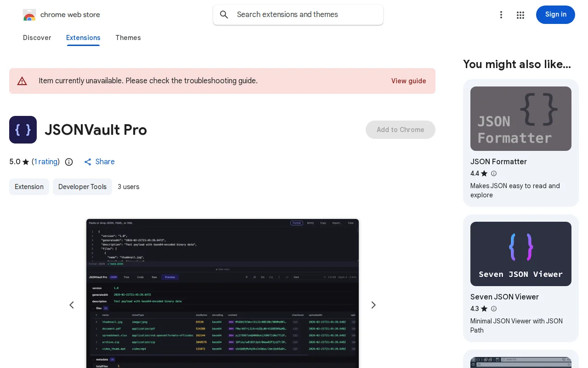Screen dimensions: 588x368
Task: Click the Developer Tools category chip
Action: tap(82, 187)
